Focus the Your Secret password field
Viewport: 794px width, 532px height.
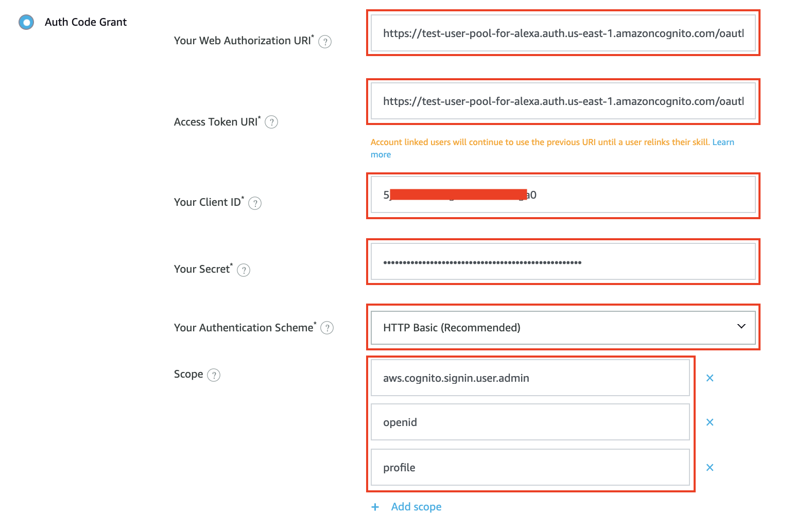click(x=563, y=262)
